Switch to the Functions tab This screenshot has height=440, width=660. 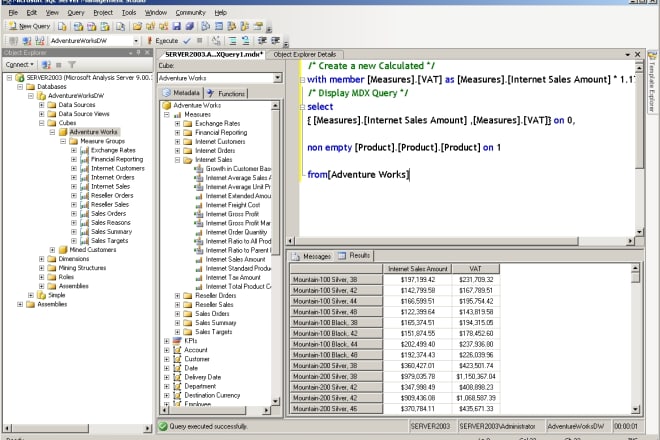pyautogui.click(x=226, y=93)
